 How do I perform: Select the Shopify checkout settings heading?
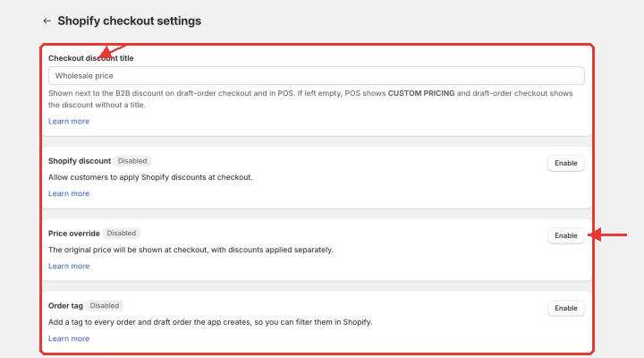[x=130, y=21]
